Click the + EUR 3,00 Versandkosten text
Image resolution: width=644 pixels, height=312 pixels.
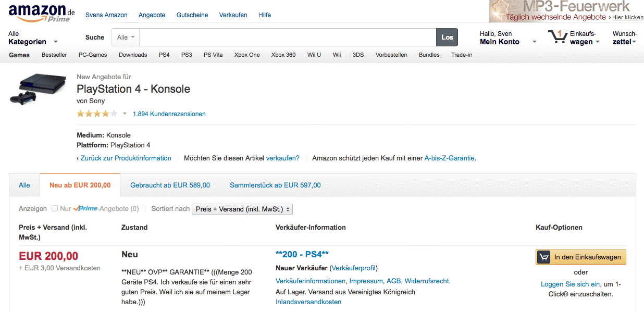tap(60, 268)
